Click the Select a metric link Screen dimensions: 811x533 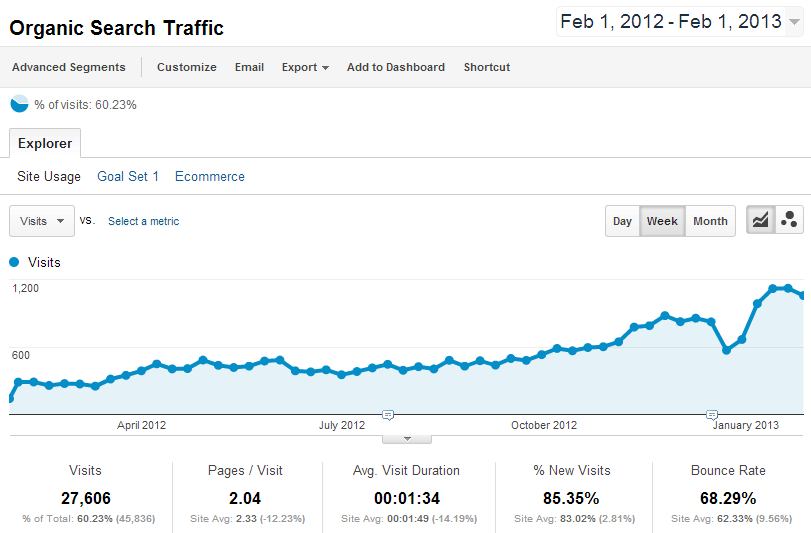[144, 221]
